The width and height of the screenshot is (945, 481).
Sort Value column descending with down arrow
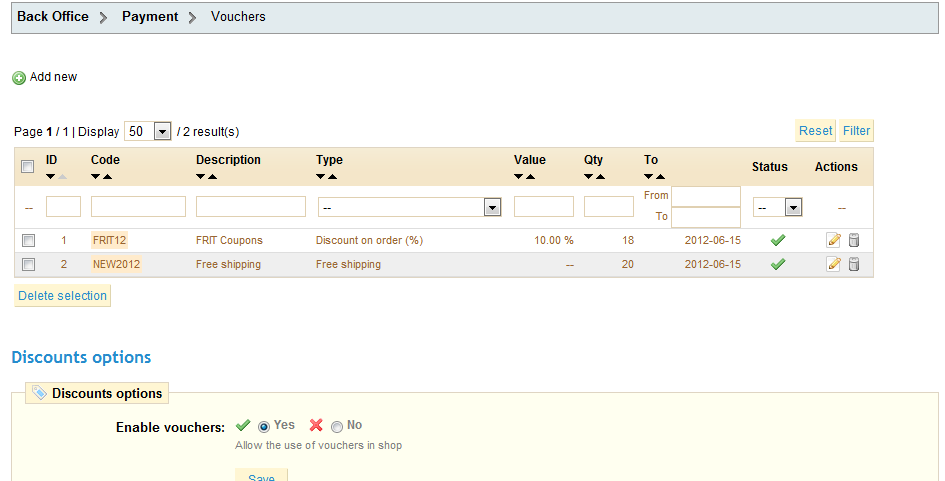518,177
